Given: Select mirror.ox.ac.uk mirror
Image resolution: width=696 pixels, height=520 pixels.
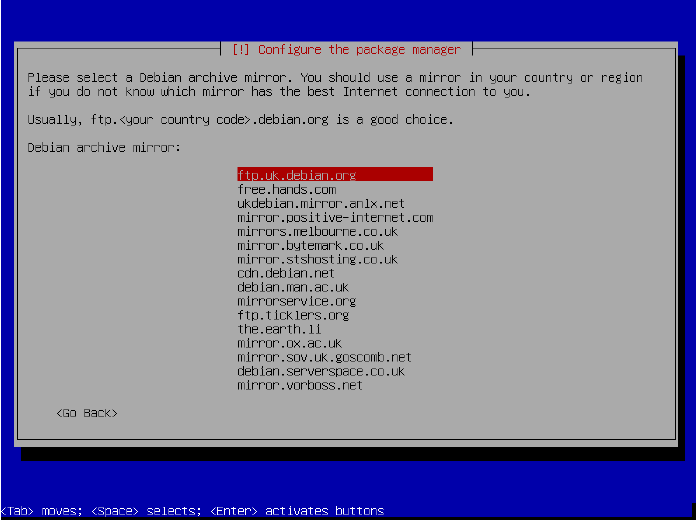Looking at the screenshot, I should coord(289,343).
